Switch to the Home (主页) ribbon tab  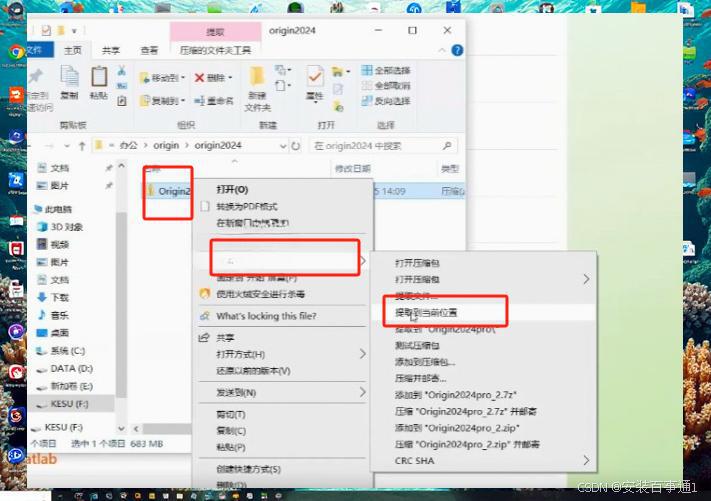tap(73, 50)
